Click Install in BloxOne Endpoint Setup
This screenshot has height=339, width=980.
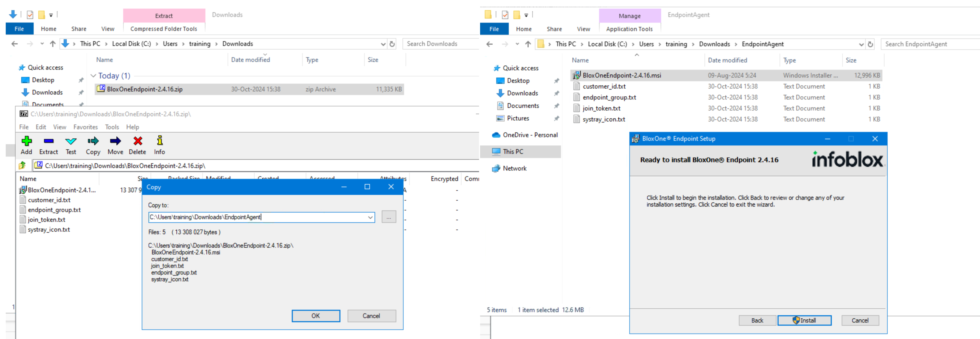(x=804, y=320)
